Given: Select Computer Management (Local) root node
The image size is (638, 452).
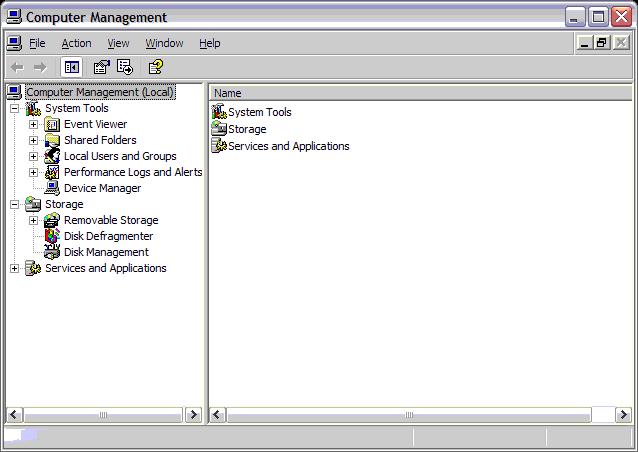Looking at the screenshot, I should click(x=99, y=92).
